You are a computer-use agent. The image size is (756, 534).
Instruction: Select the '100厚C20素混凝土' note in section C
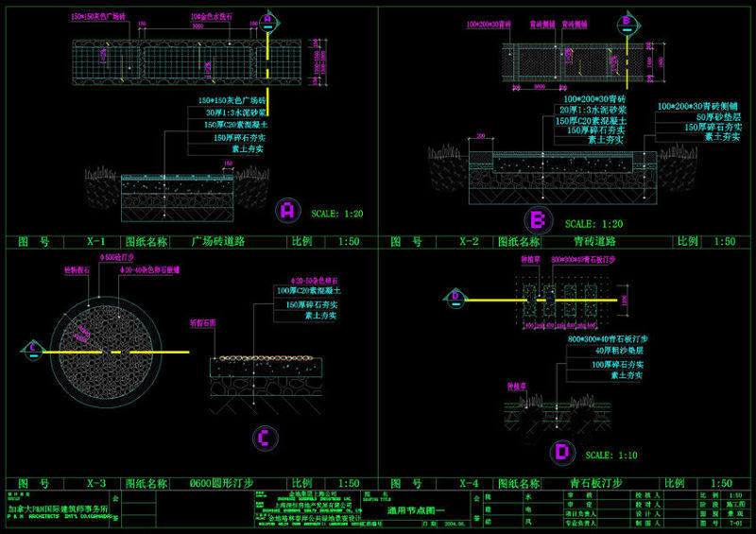tap(309, 291)
